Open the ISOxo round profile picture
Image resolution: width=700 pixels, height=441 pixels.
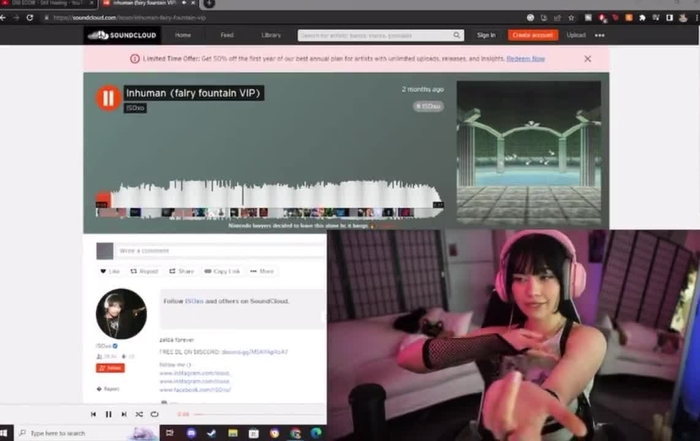pyautogui.click(x=121, y=314)
